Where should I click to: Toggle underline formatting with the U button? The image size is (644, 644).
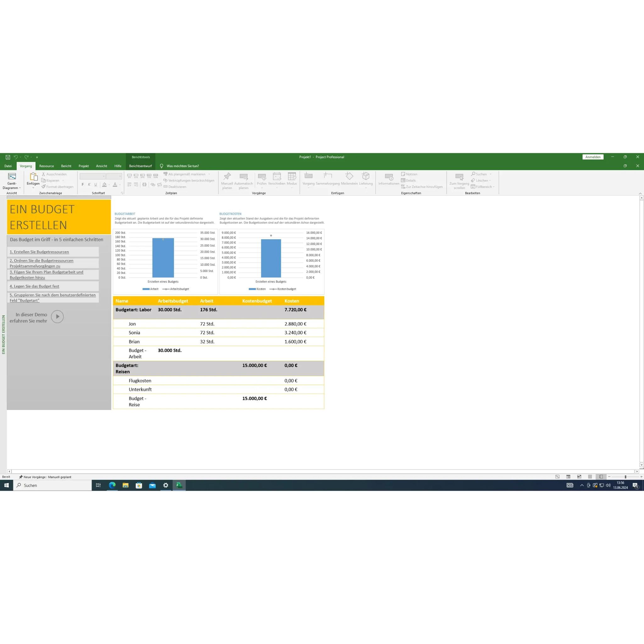96,184
